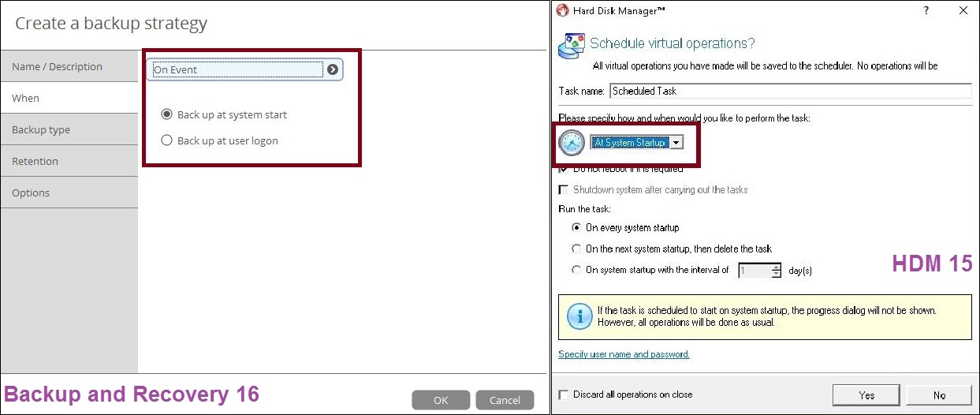Click OK in backup strategy dialog
This screenshot has width=980, height=415.
pos(441,400)
